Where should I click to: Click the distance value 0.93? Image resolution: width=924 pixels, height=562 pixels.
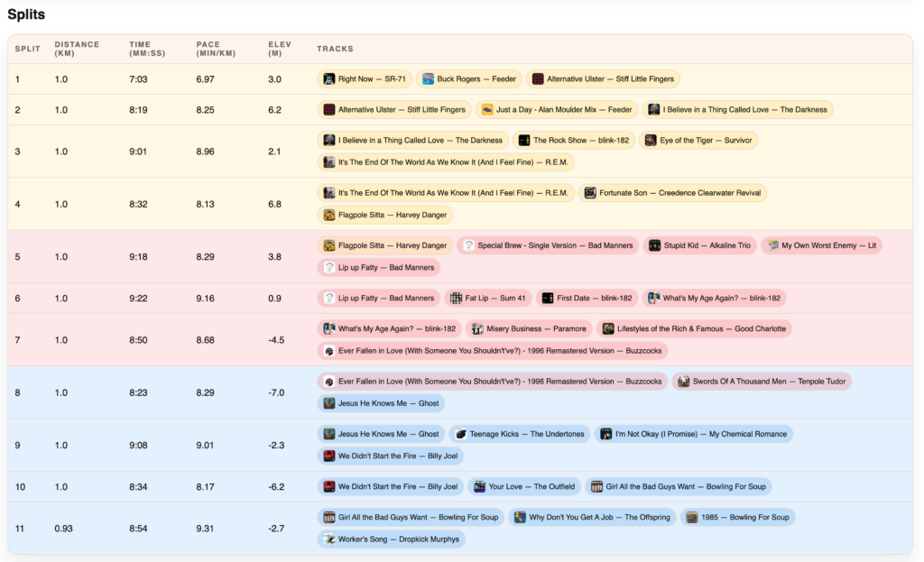[x=64, y=529]
